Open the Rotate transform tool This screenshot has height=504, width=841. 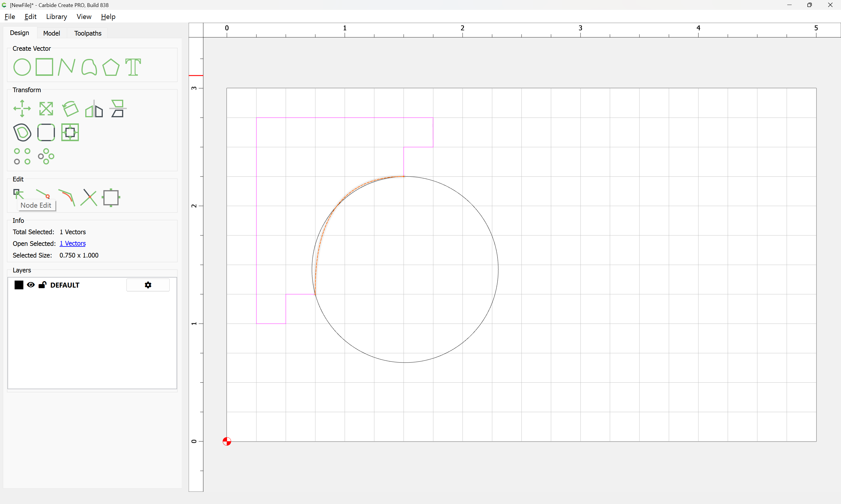(x=70, y=109)
